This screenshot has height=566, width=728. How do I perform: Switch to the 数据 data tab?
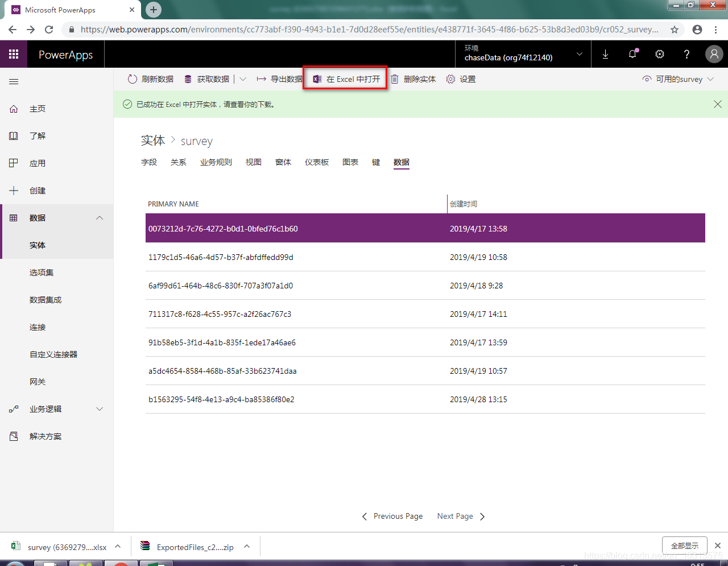pos(402,162)
